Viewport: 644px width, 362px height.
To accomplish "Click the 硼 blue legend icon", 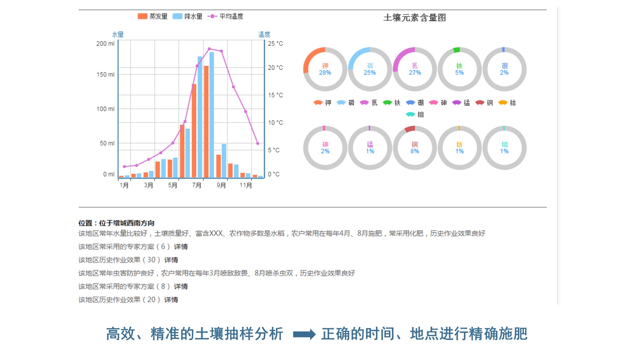I will tap(411, 103).
